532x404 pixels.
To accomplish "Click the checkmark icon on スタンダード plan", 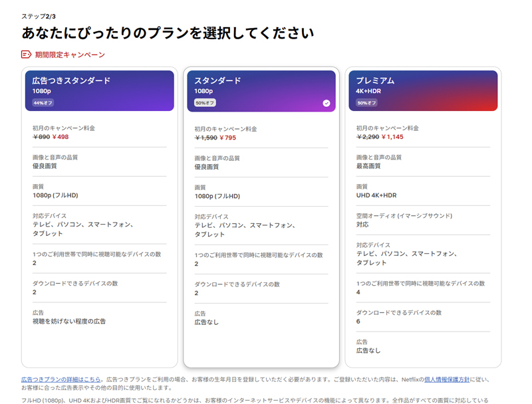I will click(326, 103).
